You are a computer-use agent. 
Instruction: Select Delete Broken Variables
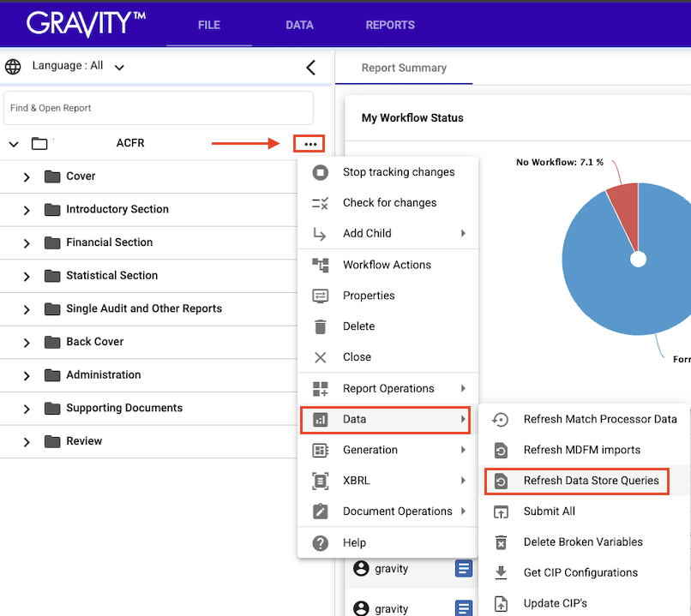(585, 542)
